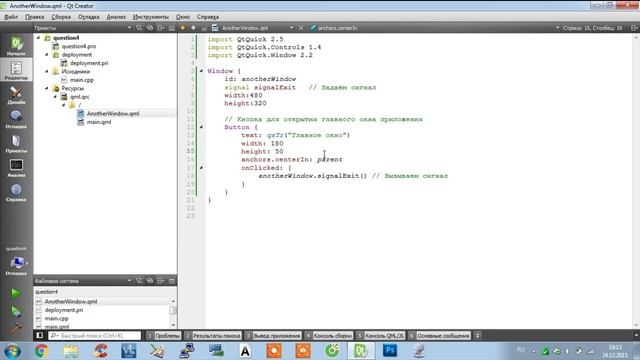Open Google Chrome from the taskbar
This screenshot has width=640, height=360.
tap(41, 351)
